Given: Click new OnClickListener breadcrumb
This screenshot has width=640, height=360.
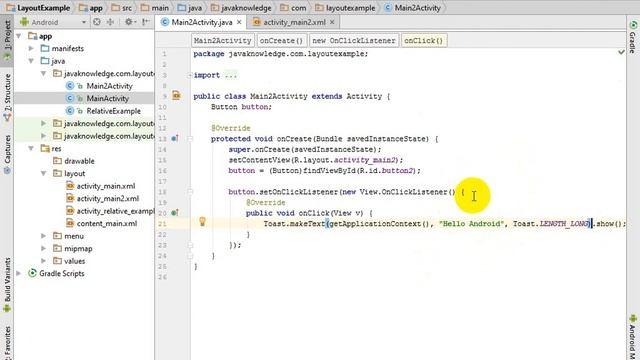Looking at the screenshot, I should (x=354, y=40).
